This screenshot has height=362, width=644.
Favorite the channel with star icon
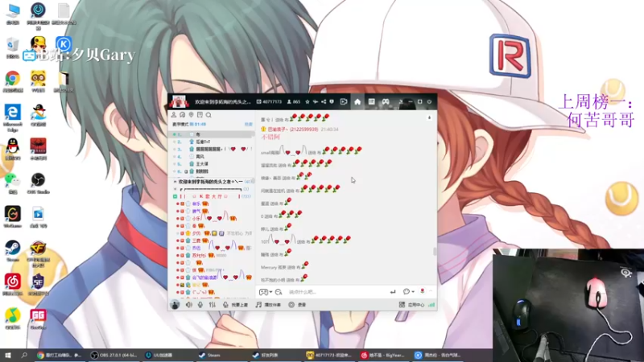(x=308, y=102)
